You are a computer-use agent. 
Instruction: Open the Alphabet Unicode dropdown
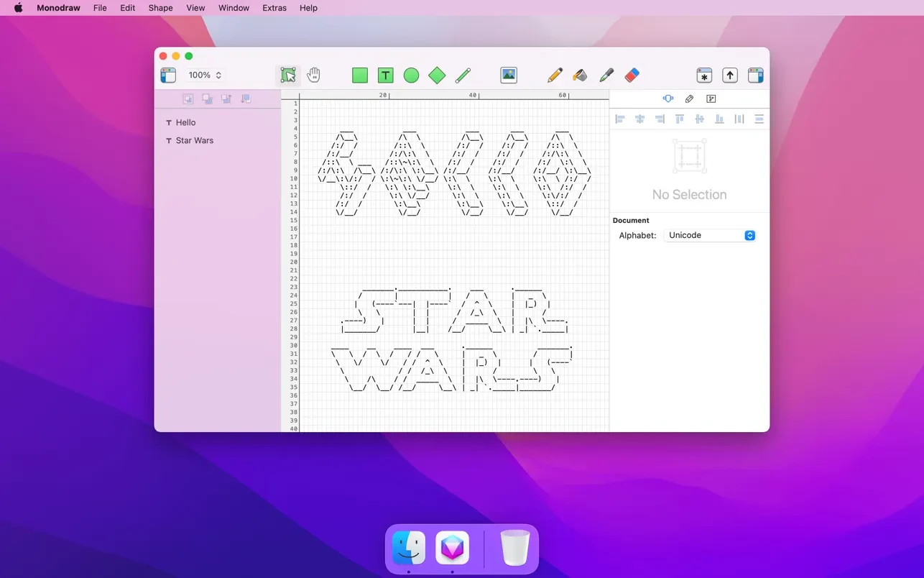[710, 235]
